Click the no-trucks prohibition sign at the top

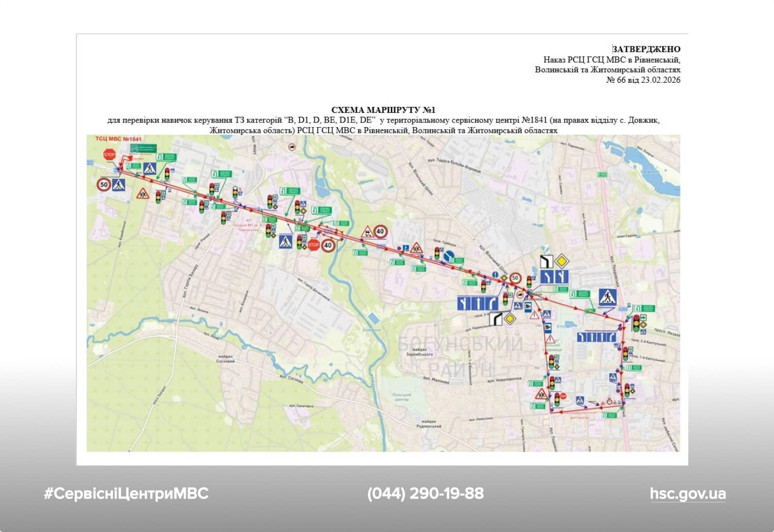pos(292,147)
